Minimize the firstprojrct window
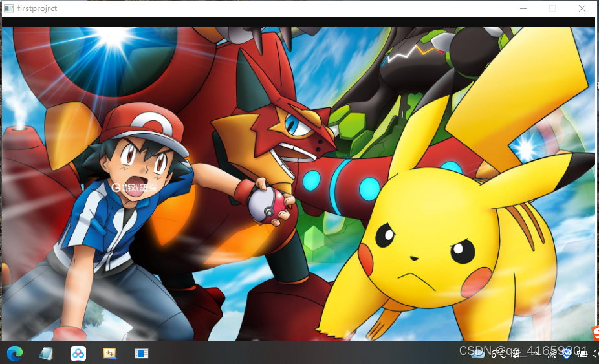599x364 pixels. (523, 8)
